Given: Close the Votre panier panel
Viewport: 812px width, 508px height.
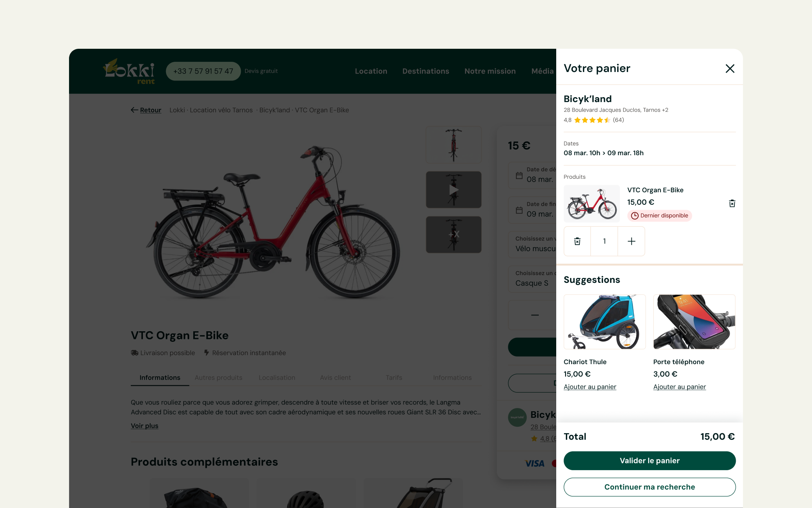Looking at the screenshot, I should click(x=730, y=69).
